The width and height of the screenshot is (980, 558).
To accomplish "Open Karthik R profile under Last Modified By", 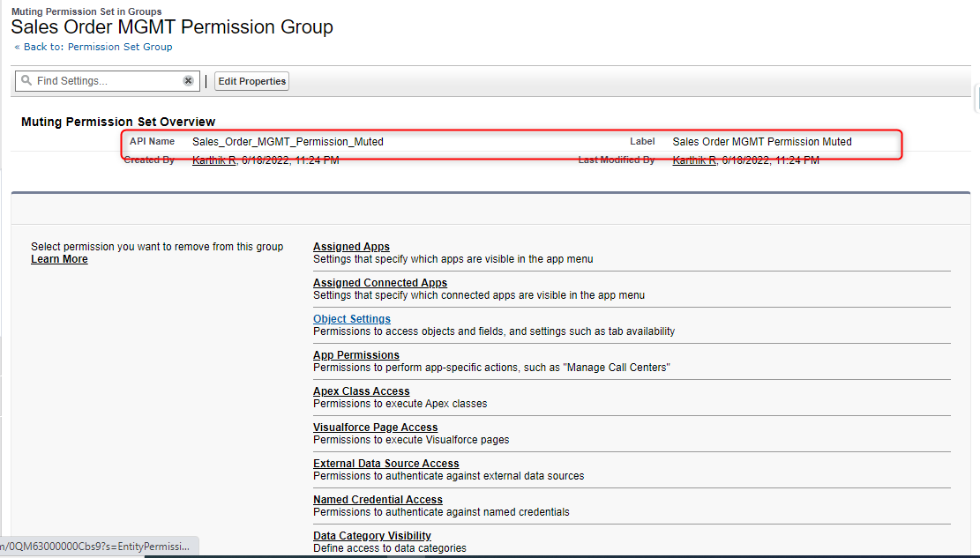I will click(x=692, y=160).
